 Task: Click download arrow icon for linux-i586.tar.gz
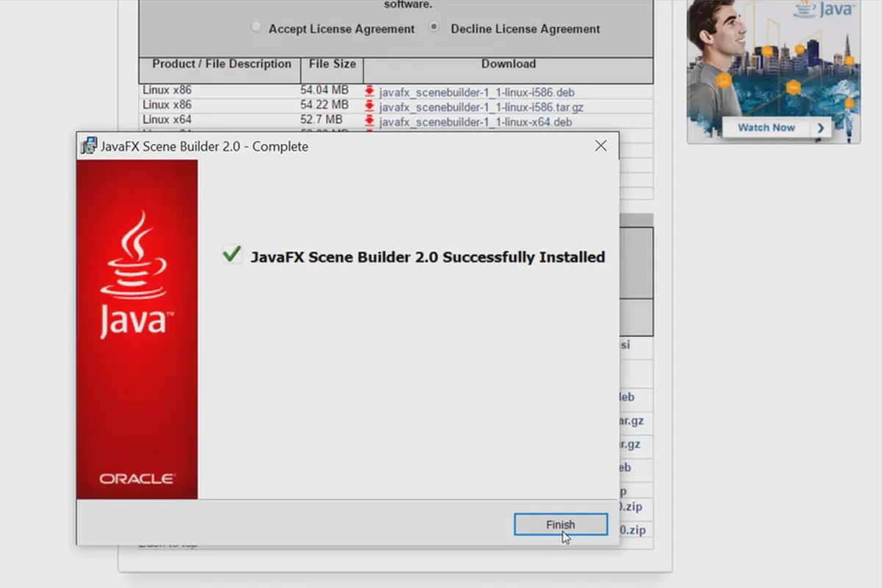tap(370, 107)
